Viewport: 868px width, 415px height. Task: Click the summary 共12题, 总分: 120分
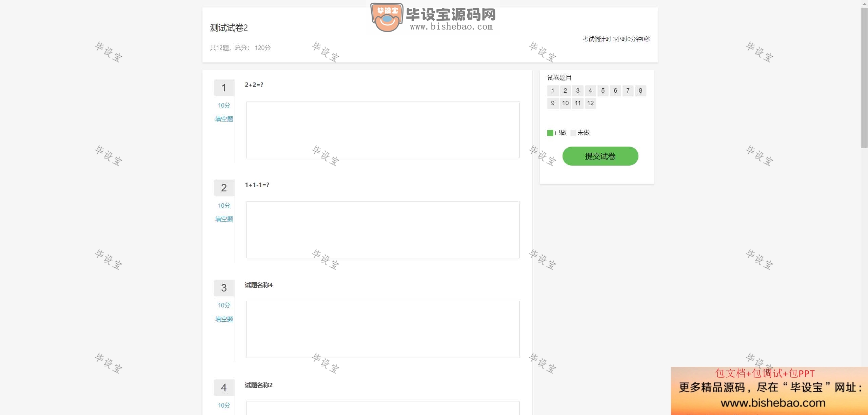tap(240, 48)
